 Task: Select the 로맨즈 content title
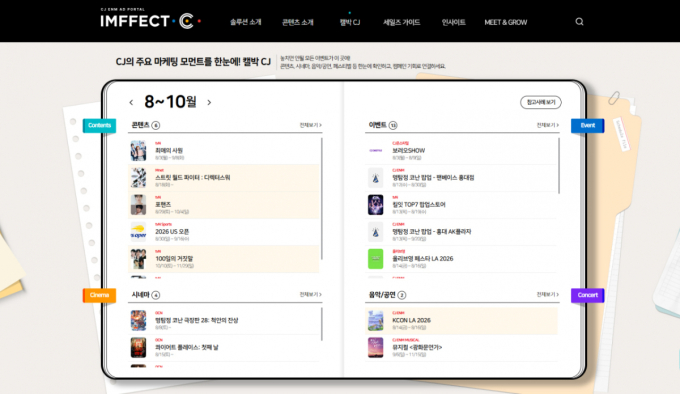tap(163, 205)
